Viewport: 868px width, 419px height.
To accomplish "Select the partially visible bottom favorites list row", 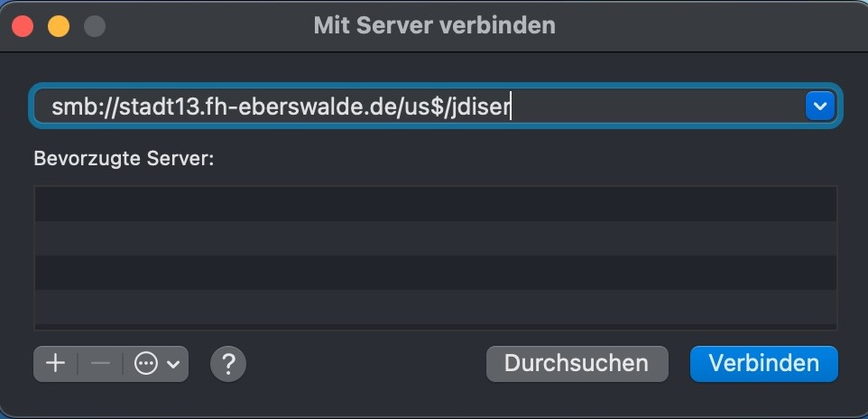I will click(436, 327).
